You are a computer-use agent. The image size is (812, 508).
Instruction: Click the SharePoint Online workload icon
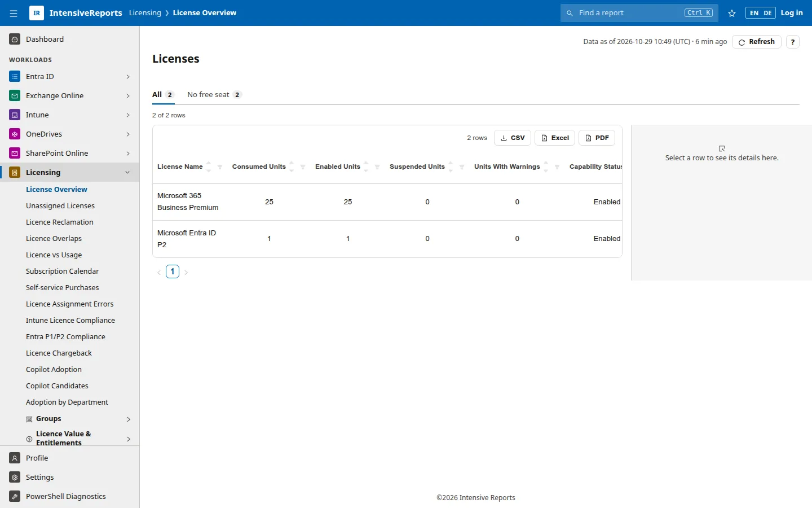point(15,154)
